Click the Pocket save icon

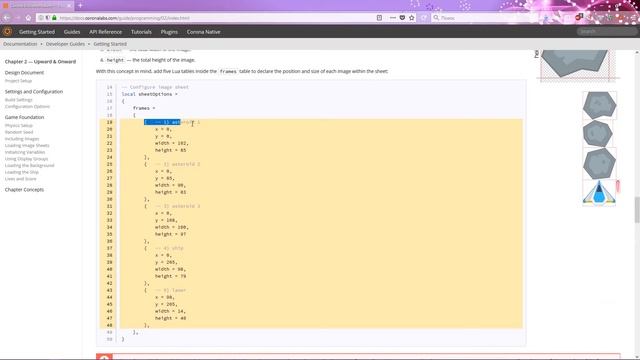click(402, 18)
